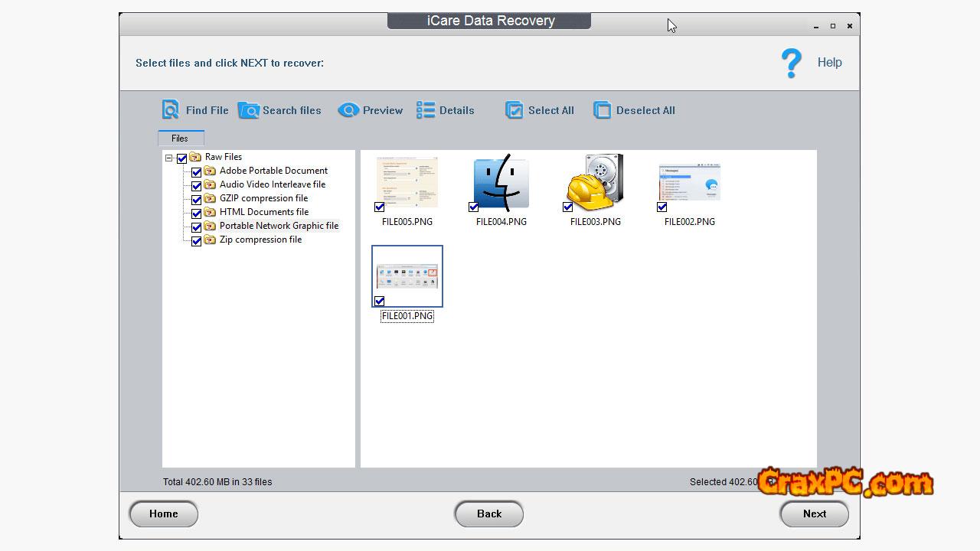
Task: Go to Home screen button
Action: point(163,514)
